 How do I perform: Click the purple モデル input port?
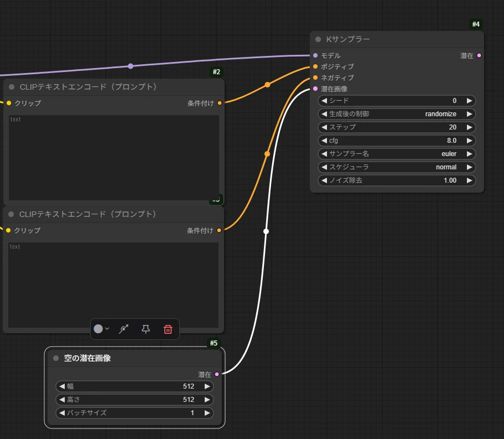coord(315,55)
